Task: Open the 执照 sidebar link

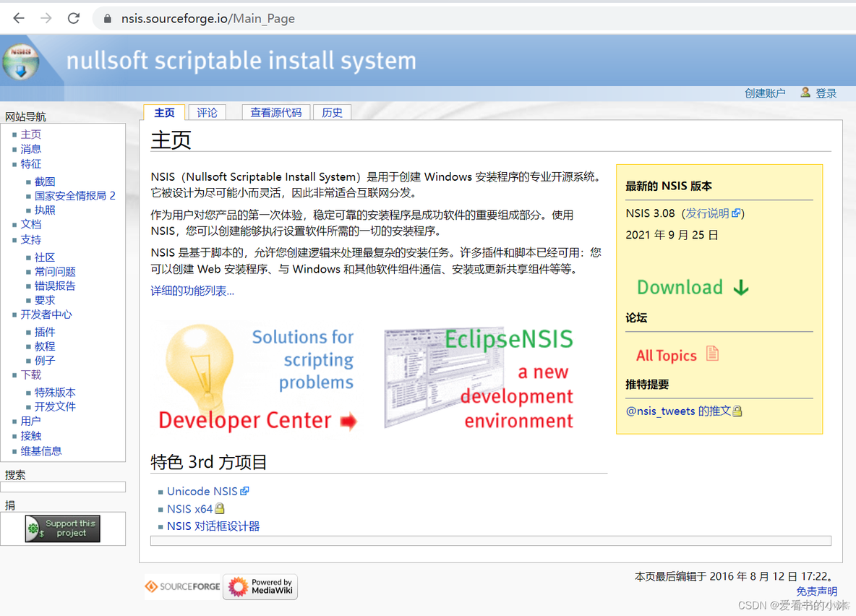Action: 45,210
